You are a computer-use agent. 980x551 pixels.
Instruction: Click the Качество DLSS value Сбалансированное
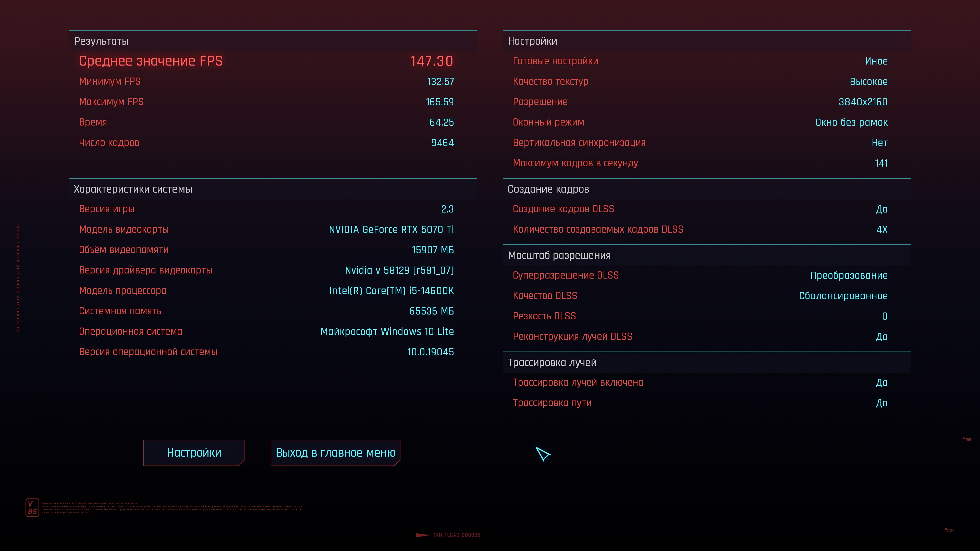point(843,296)
